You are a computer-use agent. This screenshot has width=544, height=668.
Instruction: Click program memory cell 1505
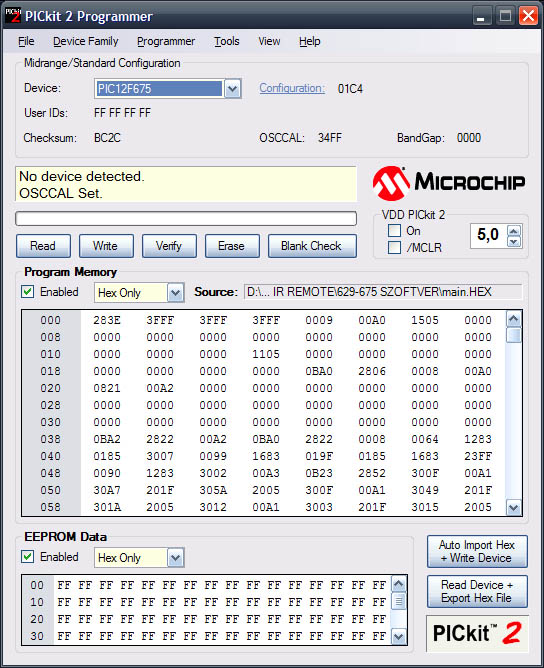click(425, 320)
